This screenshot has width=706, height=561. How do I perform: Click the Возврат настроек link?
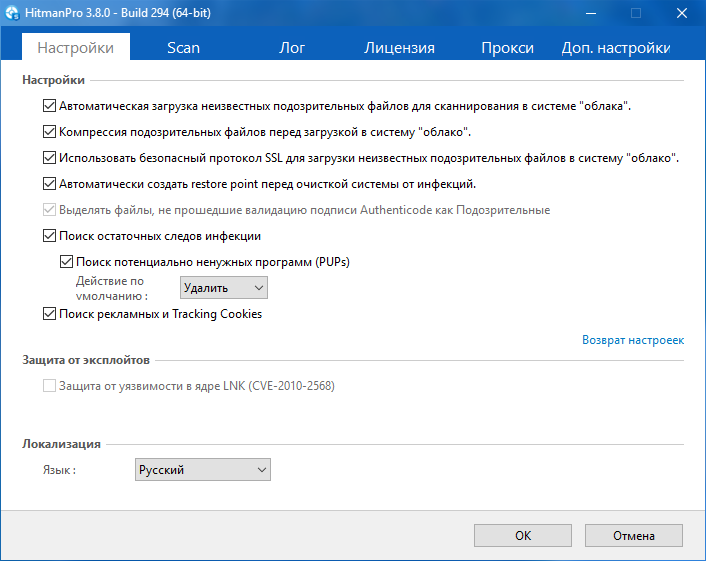tap(633, 340)
